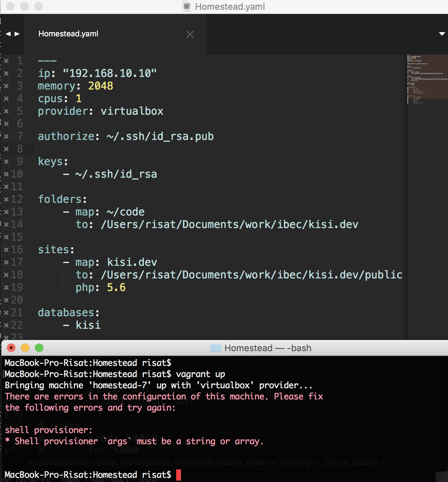This screenshot has width=448, height=482.
Task: Click the gutter x mark on line 21
Action: tap(6, 313)
